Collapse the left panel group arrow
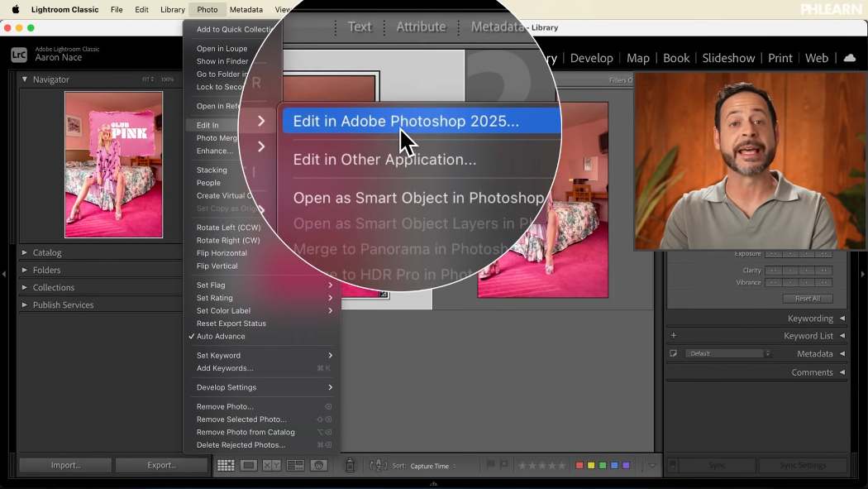Image resolution: width=868 pixels, height=489 pixels. tap(4, 274)
